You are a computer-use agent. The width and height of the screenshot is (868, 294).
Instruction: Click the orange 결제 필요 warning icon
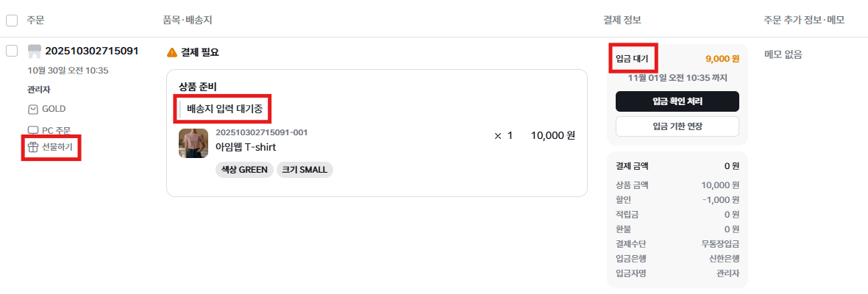172,52
